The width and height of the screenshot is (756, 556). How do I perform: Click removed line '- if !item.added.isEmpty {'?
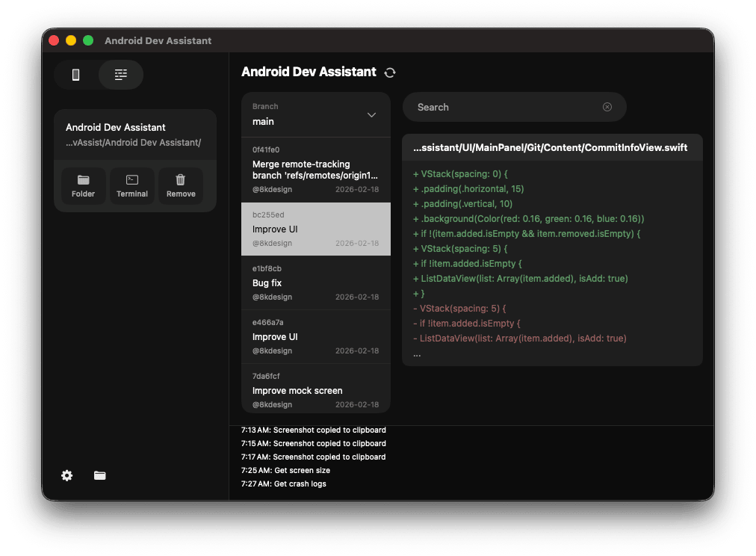(467, 323)
